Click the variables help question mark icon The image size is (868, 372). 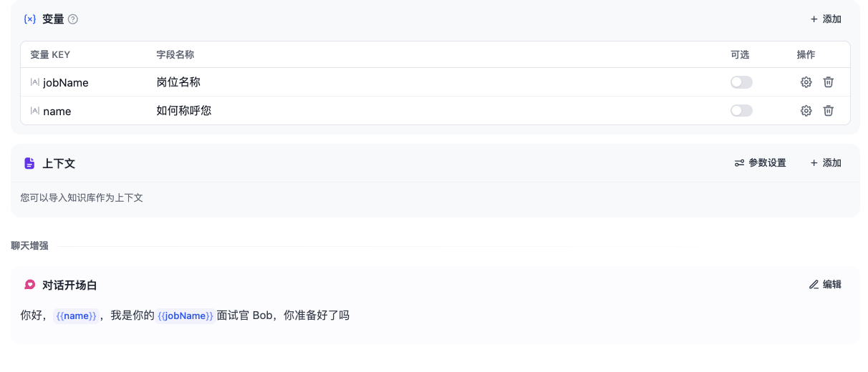[72, 19]
